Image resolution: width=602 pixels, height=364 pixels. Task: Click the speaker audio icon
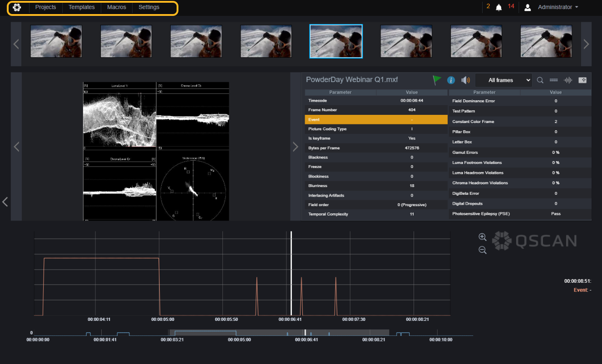pos(465,80)
